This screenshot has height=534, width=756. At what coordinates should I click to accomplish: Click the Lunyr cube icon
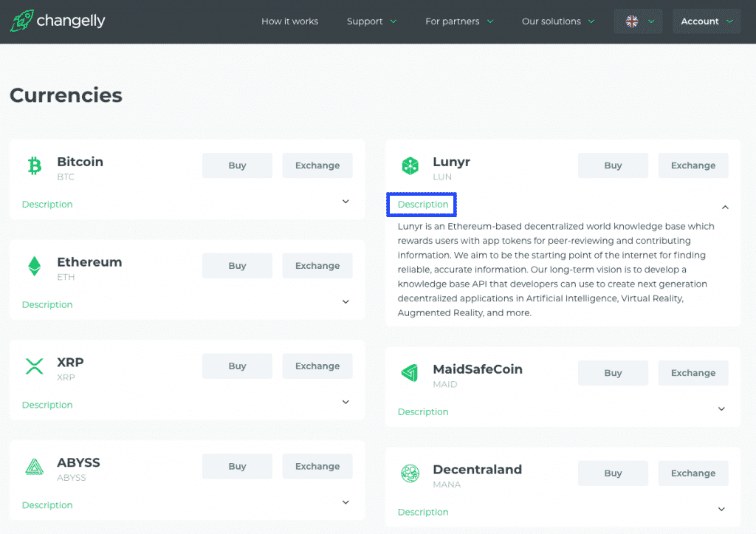coord(410,165)
